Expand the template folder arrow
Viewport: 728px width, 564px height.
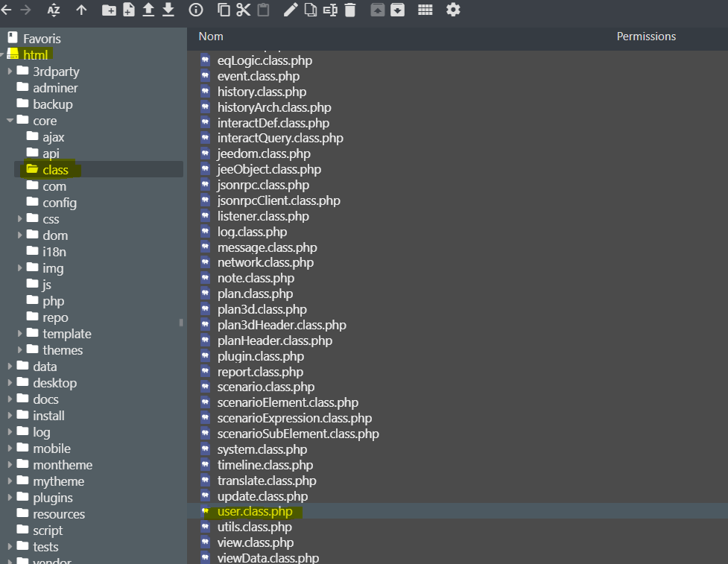click(19, 333)
